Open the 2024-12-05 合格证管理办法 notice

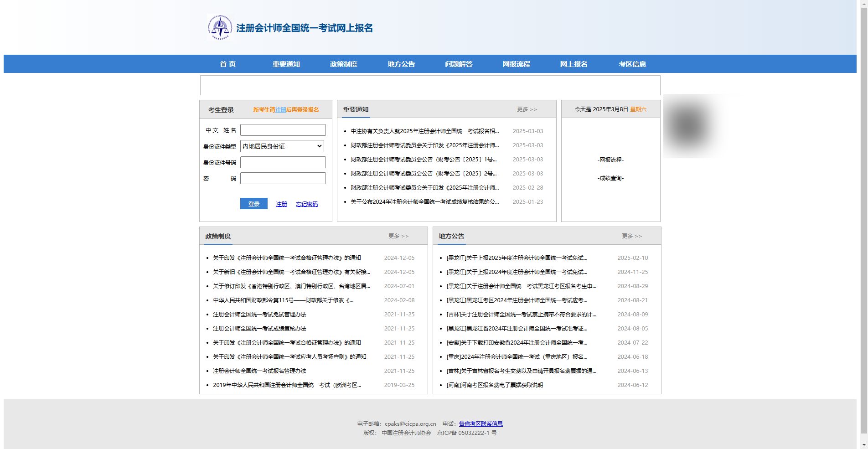click(x=287, y=258)
